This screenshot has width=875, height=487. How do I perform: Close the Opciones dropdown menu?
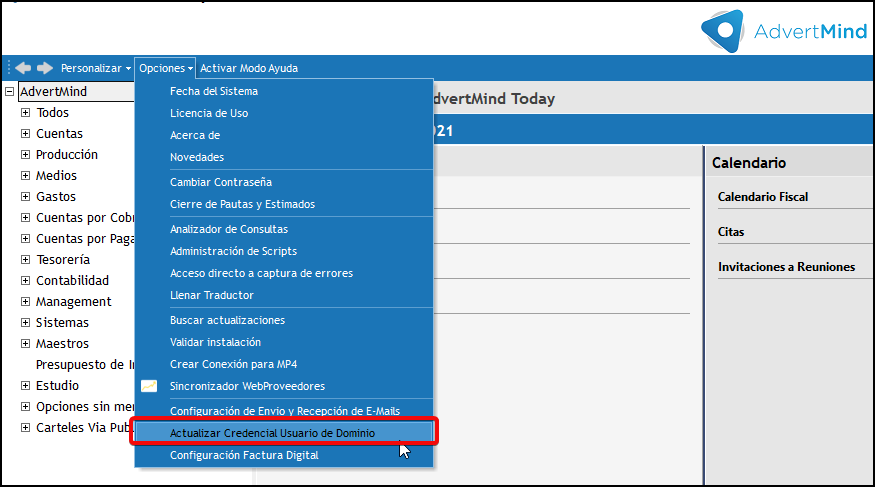pyautogui.click(x=165, y=68)
